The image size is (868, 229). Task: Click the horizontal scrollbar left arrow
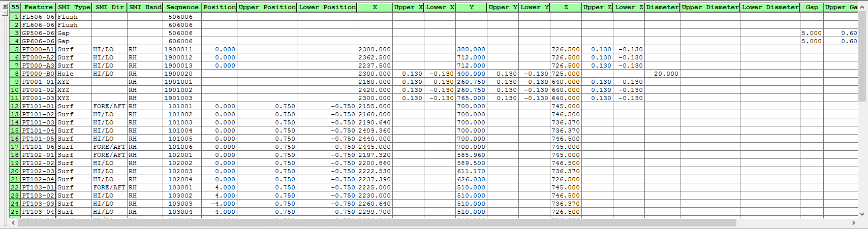pyautogui.click(x=14, y=223)
